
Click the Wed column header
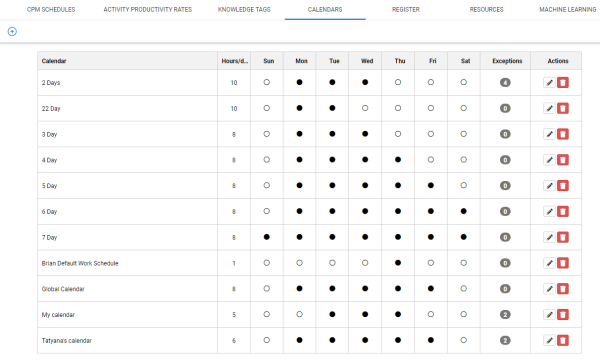pyautogui.click(x=365, y=61)
